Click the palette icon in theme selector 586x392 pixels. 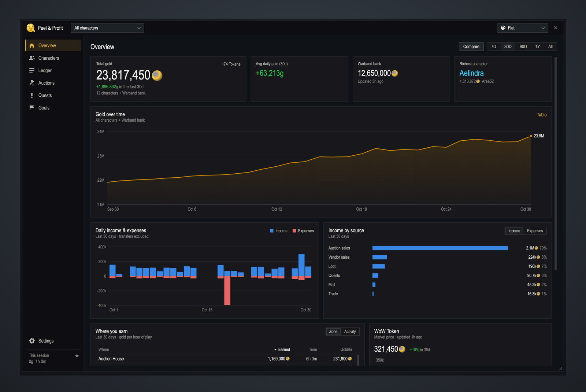click(x=503, y=28)
